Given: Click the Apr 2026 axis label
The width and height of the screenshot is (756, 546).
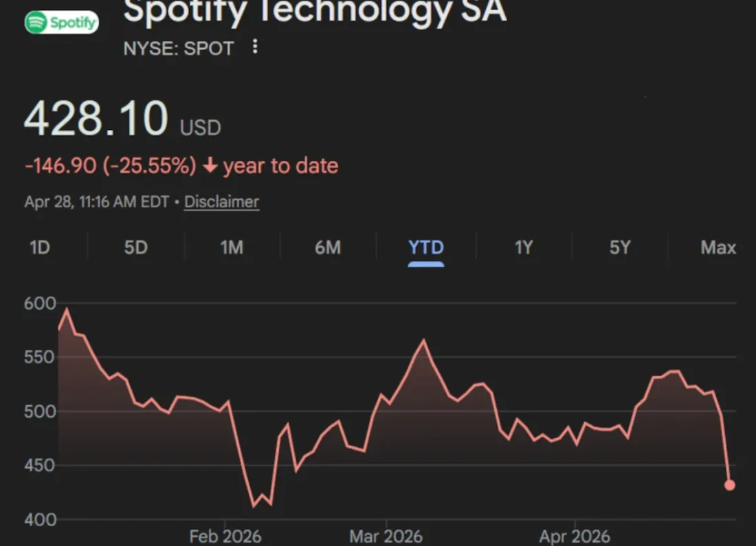Looking at the screenshot, I should (576, 536).
